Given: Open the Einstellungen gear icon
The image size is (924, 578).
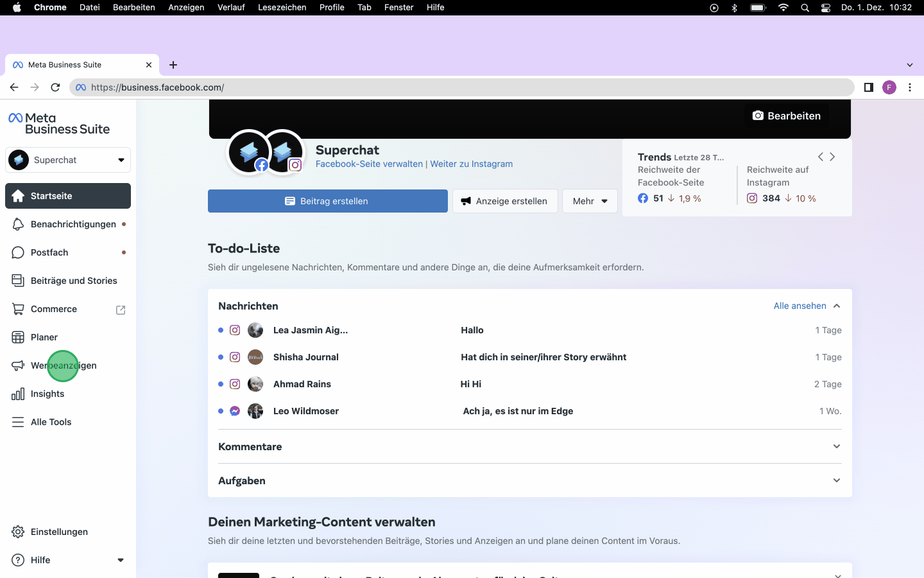Looking at the screenshot, I should (18, 532).
